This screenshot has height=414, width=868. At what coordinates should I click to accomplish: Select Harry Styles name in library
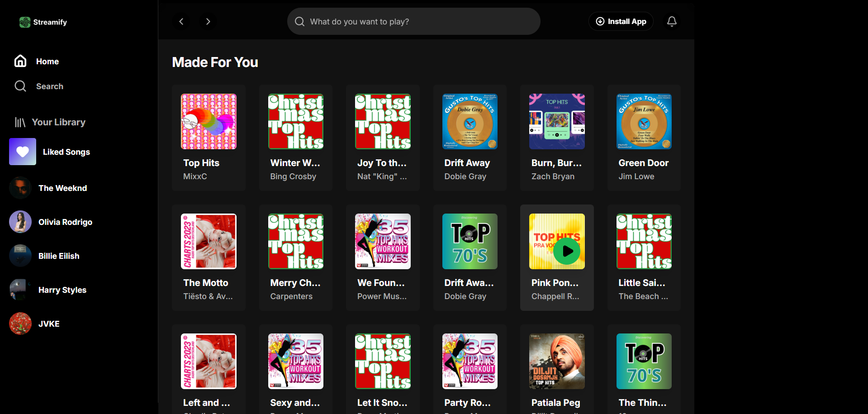[62, 290]
